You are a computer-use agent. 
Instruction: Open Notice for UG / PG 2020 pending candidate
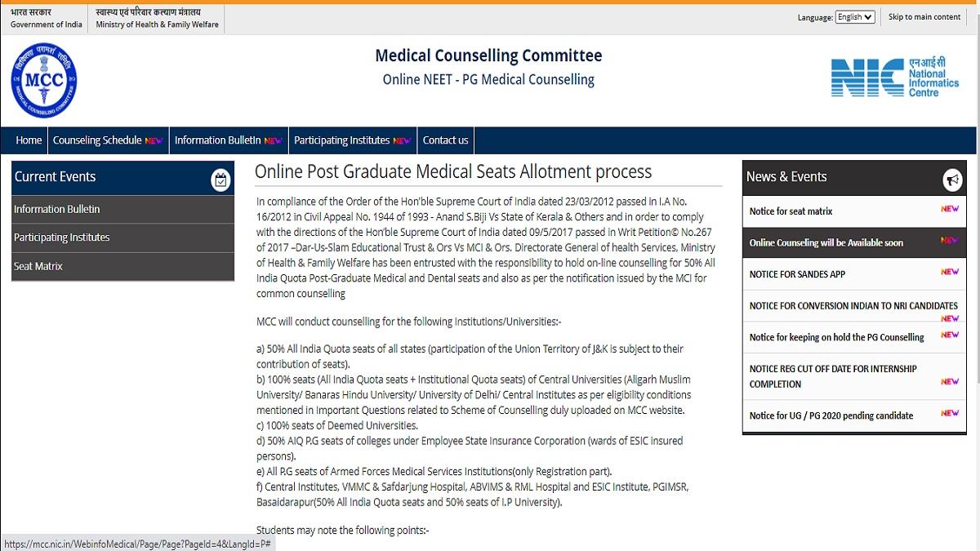831,415
